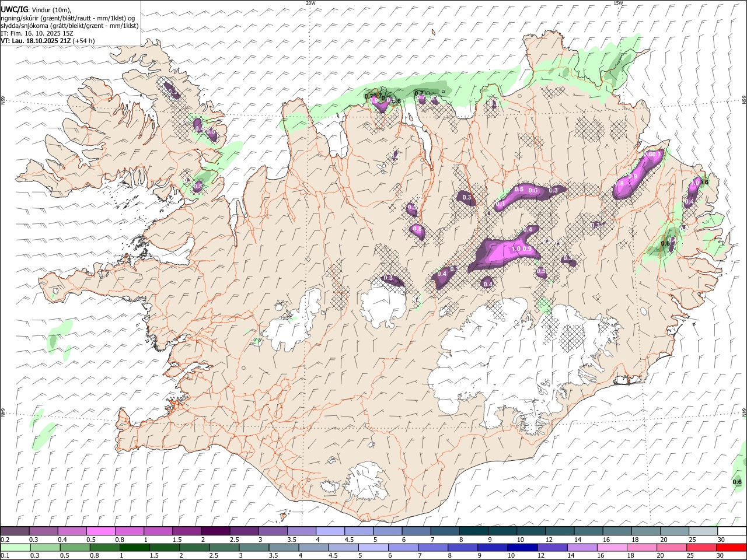Click the lower legend swatch labeled 3.5
Viewport: 747px width, 560px height.
[284, 548]
